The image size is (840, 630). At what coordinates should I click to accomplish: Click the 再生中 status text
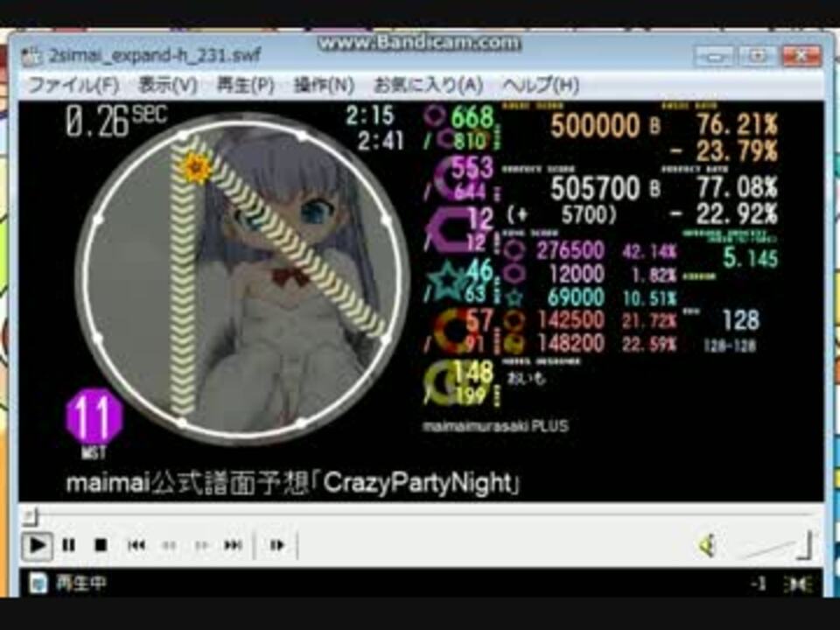point(80,583)
